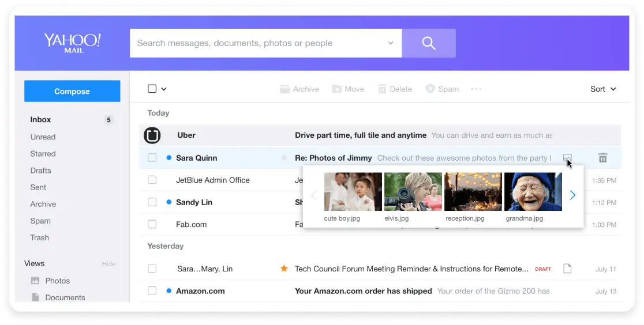Open Documents view from the sidebar
Screen dimensions: 644x325
[x=58, y=297]
